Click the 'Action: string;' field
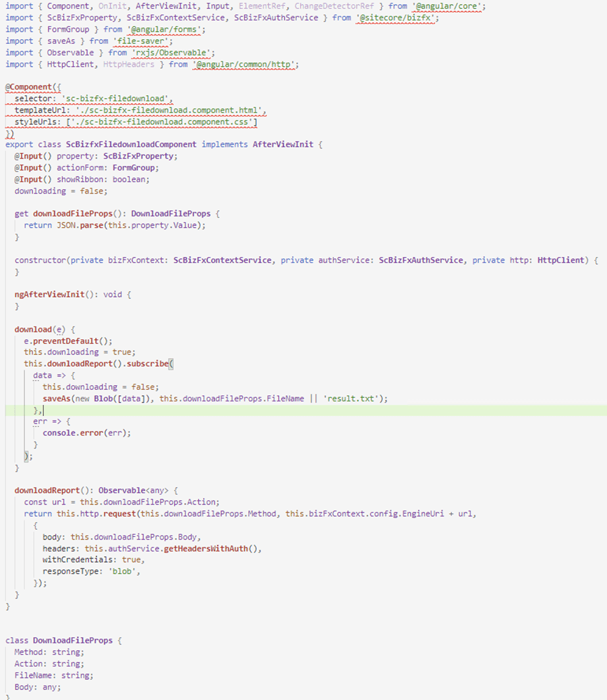The height and width of the screenshot is (700, 607). 49,664
